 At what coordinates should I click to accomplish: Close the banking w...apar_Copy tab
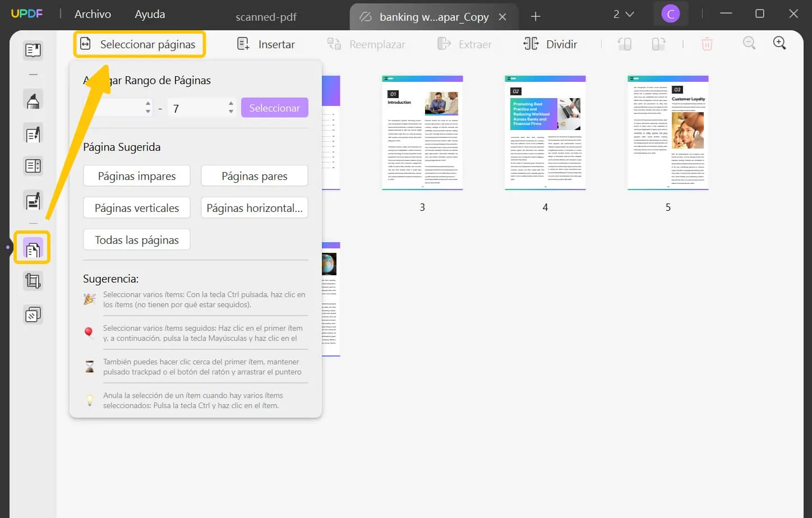(502, 17)
